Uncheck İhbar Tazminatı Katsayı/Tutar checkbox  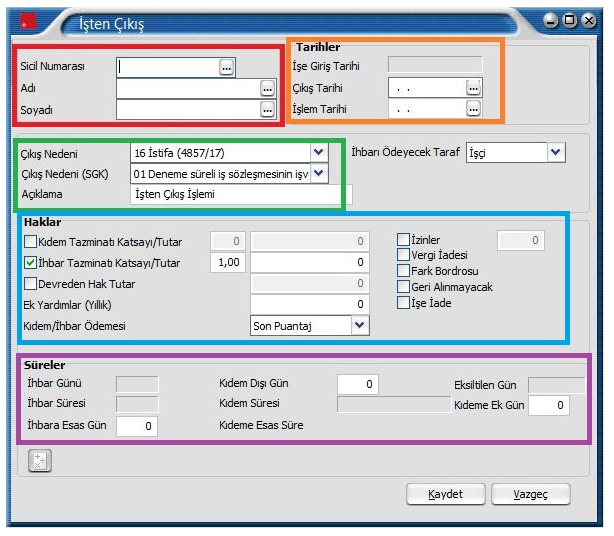point(30,263)
